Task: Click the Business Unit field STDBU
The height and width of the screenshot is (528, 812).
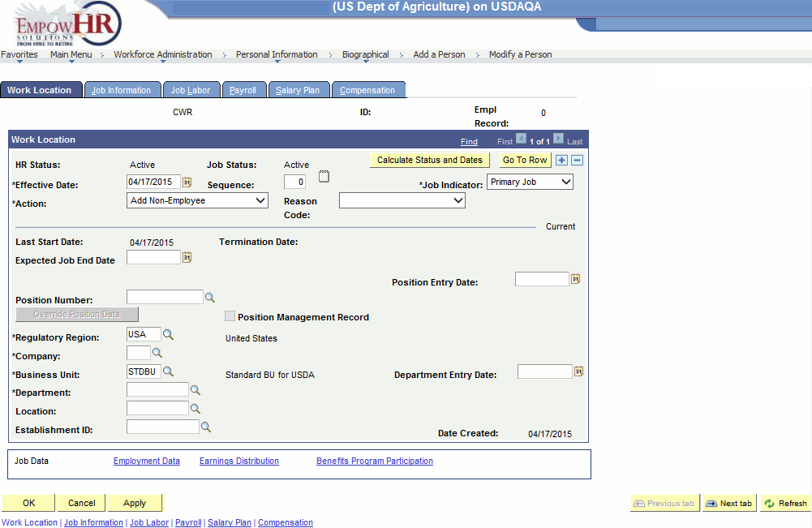Action: click(144, 371)
